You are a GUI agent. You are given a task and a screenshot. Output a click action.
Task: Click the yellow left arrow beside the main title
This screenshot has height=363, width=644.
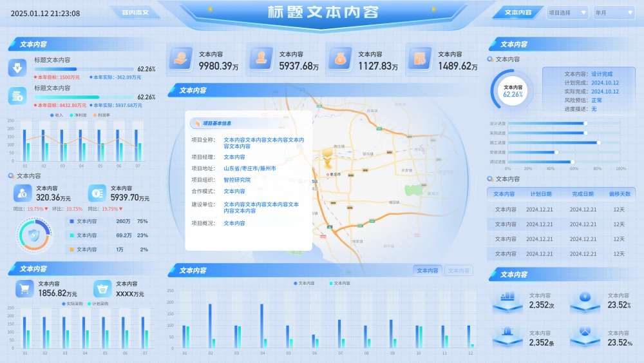(210, 9)
